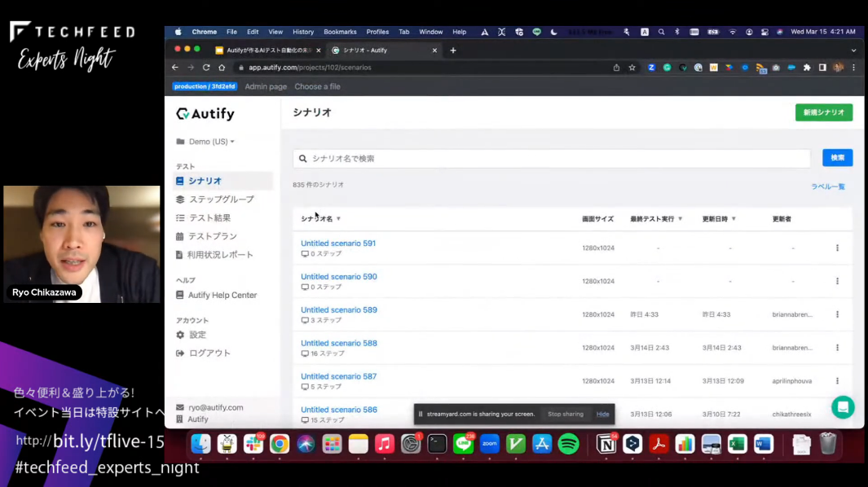Sort by 最終テスト実行 column header
Viewport: 868px width, 487px height.
point(656,219)
